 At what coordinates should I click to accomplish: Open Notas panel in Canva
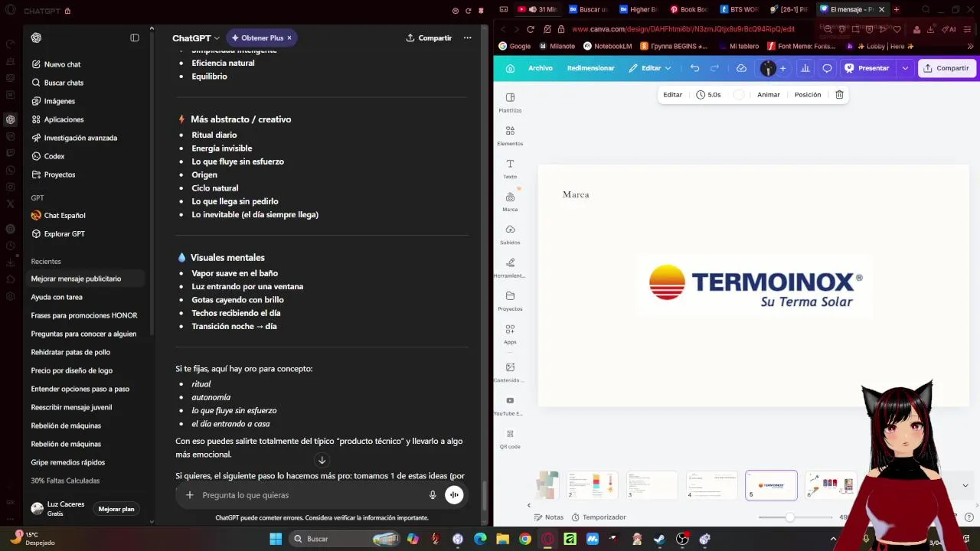[x=548, y=517]
